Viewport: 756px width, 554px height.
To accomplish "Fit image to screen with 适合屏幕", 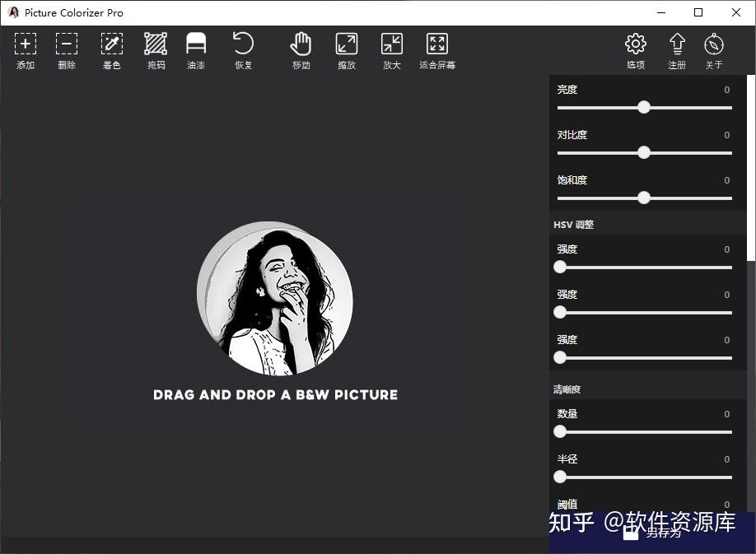I will click(x=437, y=50).
